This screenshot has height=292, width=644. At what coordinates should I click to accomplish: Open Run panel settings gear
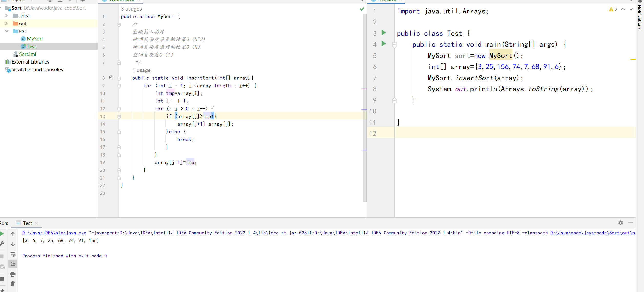tap(620, 223)
